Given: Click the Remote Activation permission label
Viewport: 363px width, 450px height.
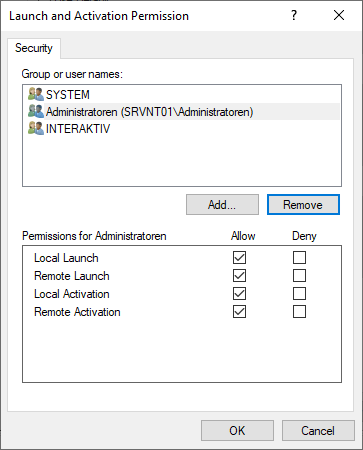Looking at the screenshot, I should (x=77, y=312).
